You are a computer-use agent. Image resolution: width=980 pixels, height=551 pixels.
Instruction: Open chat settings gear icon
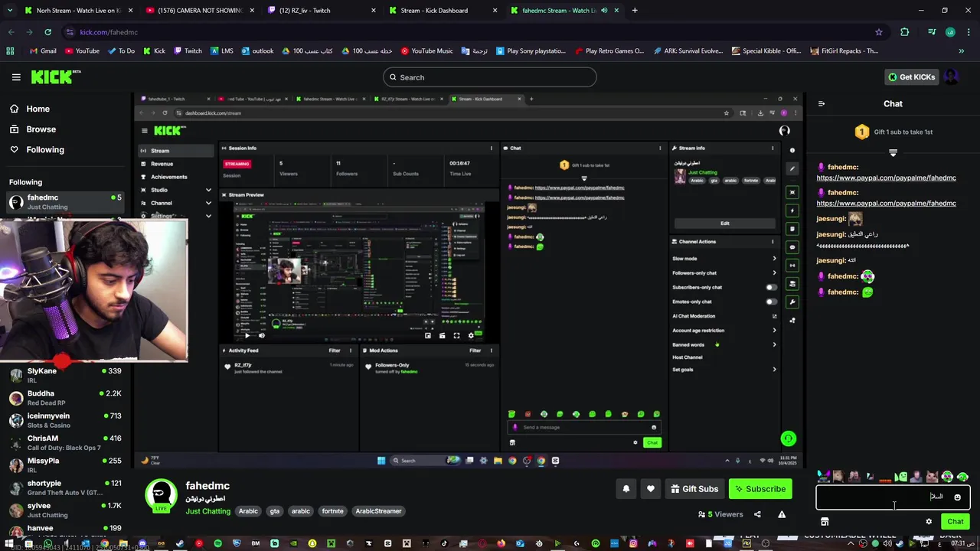929,522
